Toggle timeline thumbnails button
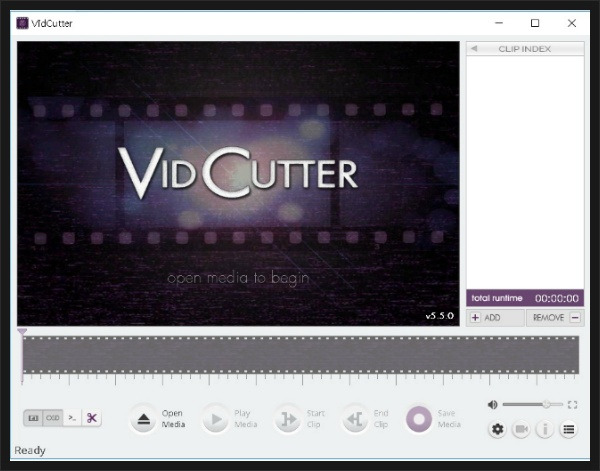This screenshot has height=471, width=600. pyautogui.click(x=33, y=418)
